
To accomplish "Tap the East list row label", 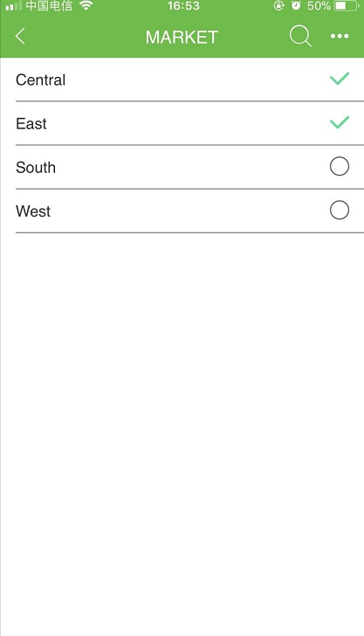I will (31, 124).
